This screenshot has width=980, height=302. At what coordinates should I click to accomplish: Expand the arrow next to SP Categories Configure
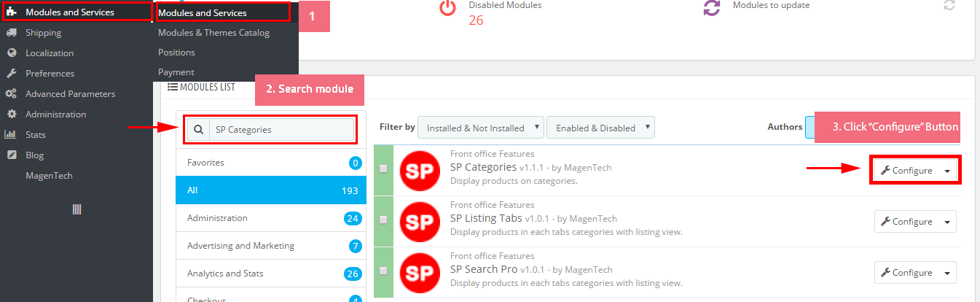click(x=946, y=171)
